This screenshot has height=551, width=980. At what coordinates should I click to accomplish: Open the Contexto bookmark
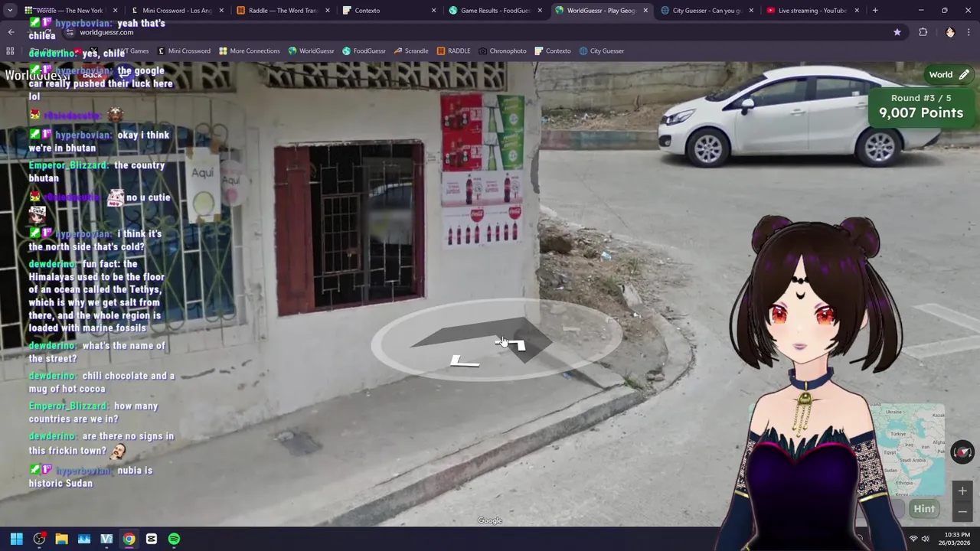(552, 51)
